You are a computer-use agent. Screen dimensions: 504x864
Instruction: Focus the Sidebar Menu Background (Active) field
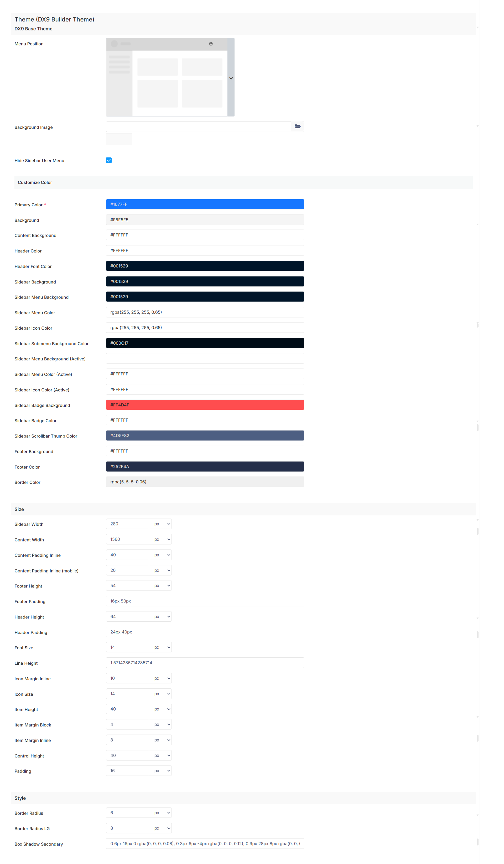tap(205, 358)
